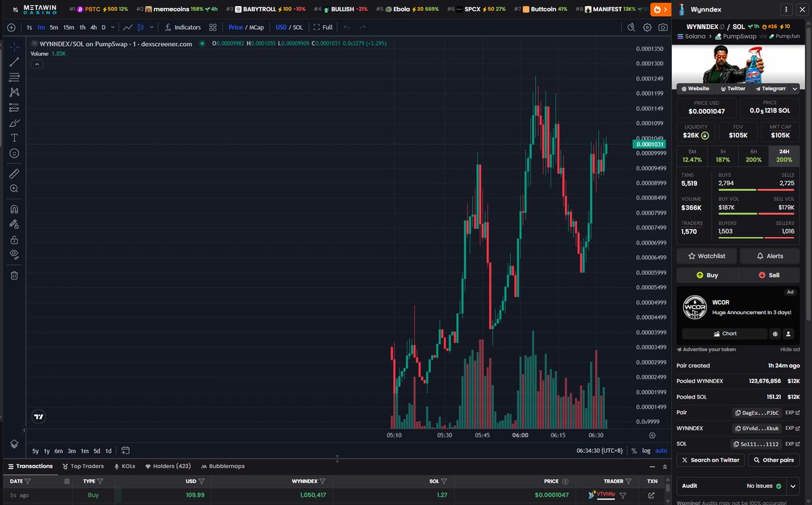Viewport: 812px width, 505px height.
Task: Remove drawings with the trash icon
Action: coord(14,275)
